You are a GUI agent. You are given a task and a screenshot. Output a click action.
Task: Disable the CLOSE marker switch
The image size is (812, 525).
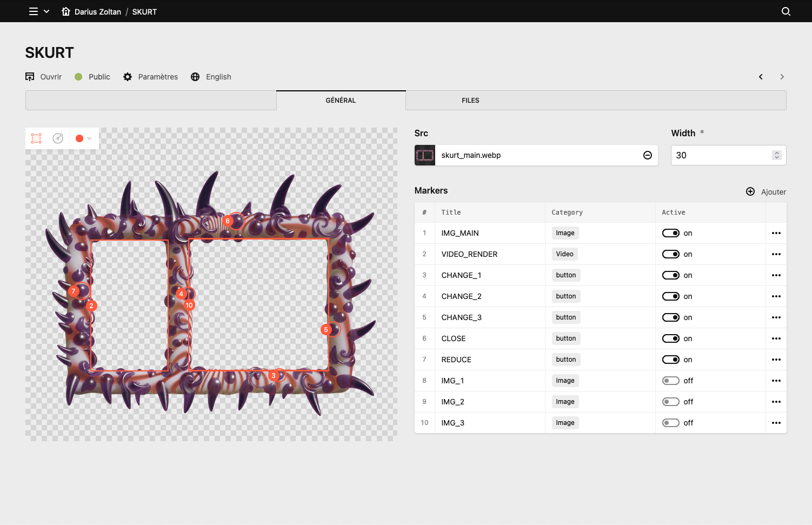pos(671,338)
